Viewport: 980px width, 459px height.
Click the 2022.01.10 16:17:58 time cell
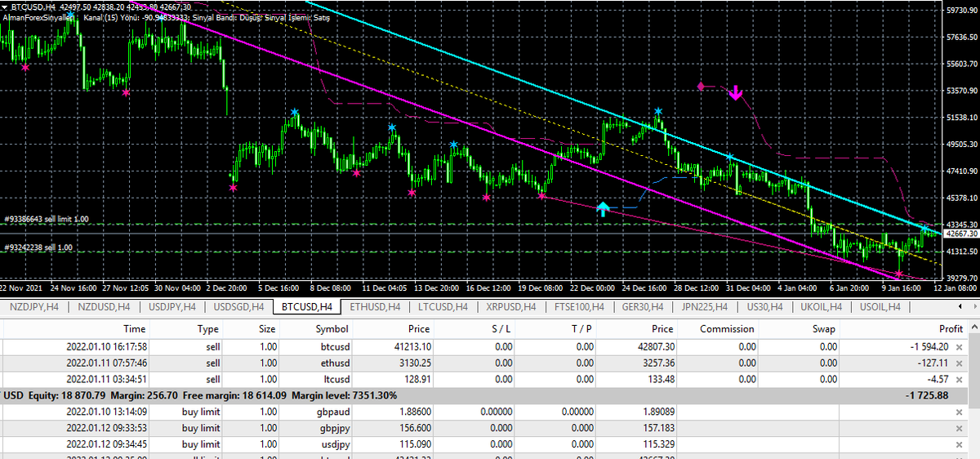[x=106, y=347]
